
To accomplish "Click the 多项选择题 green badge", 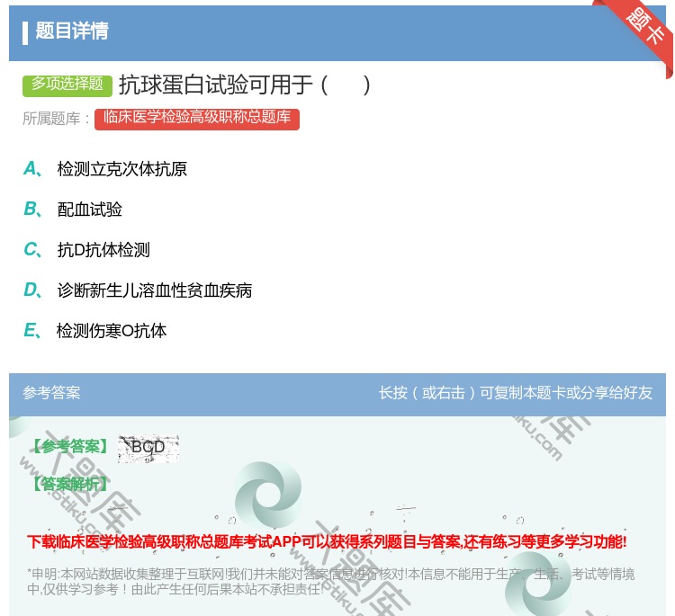I will 67,85.
